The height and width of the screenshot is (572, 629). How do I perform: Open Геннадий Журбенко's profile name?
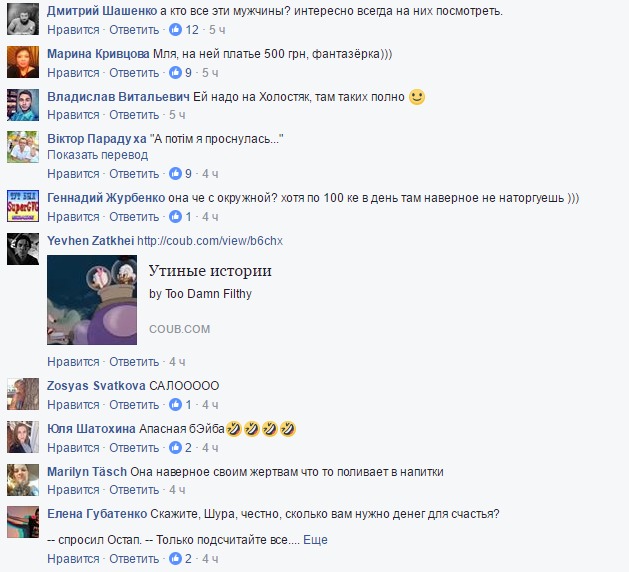coord(106,198)
